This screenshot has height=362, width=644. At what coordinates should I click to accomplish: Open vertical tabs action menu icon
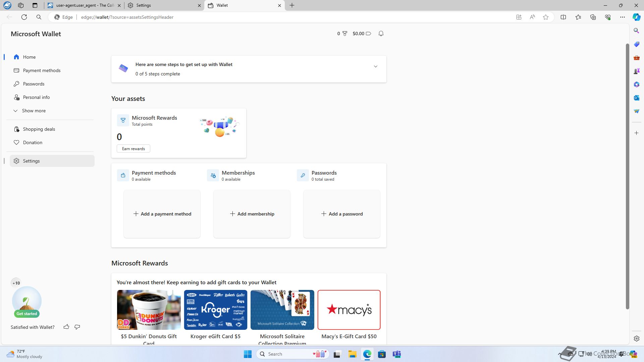[35, 5]
